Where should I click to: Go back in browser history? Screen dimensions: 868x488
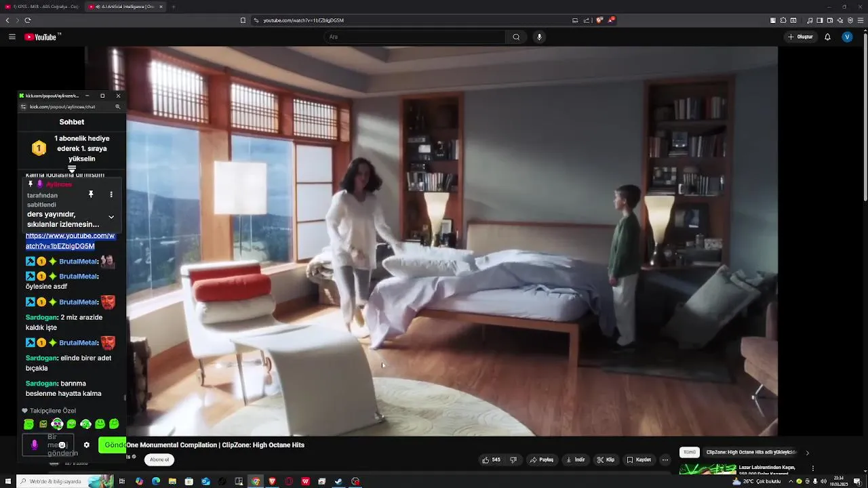click(x=7, y=20)
